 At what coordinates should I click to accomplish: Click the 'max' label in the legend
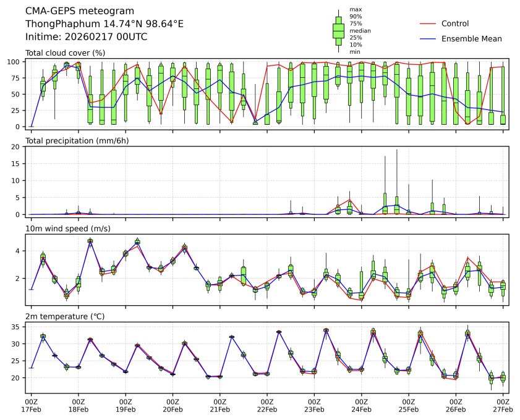(355, 9)
